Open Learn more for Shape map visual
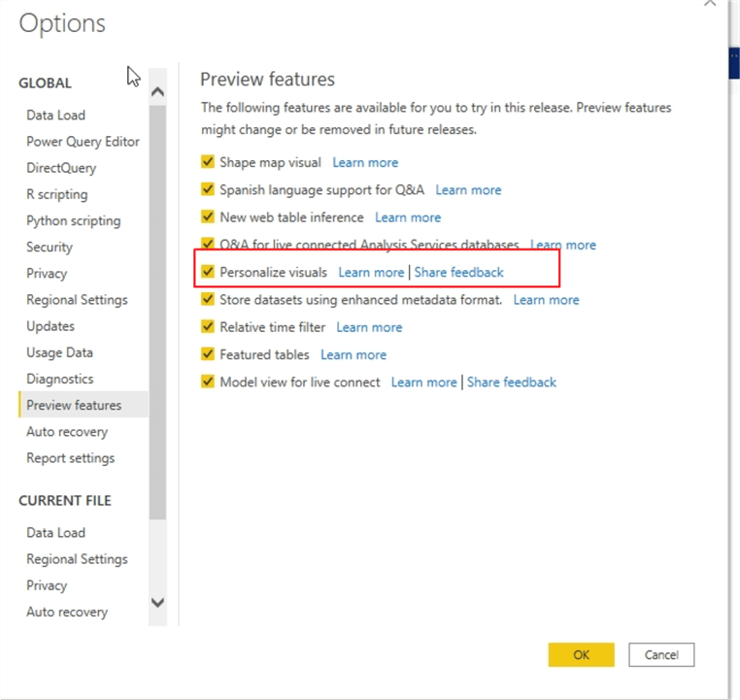The width and height of the screenshot is (740, 700). coord(365,163)
